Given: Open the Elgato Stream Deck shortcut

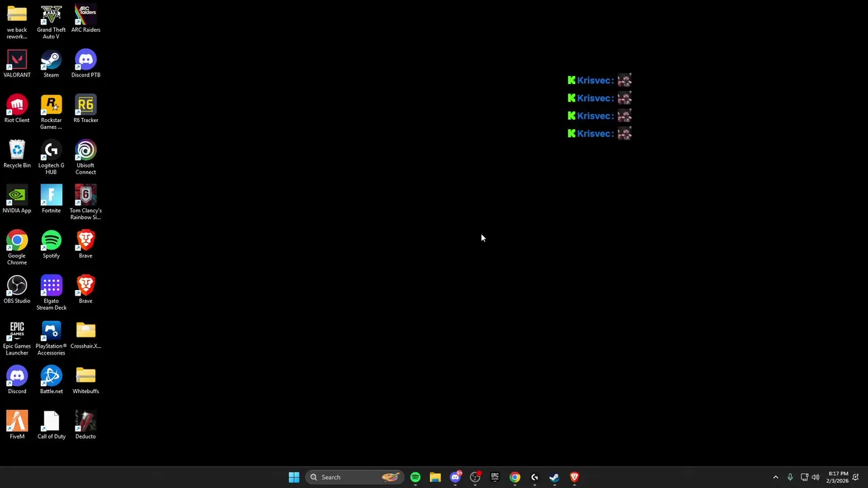Looking at the screenshot, I should click(51, 293).
